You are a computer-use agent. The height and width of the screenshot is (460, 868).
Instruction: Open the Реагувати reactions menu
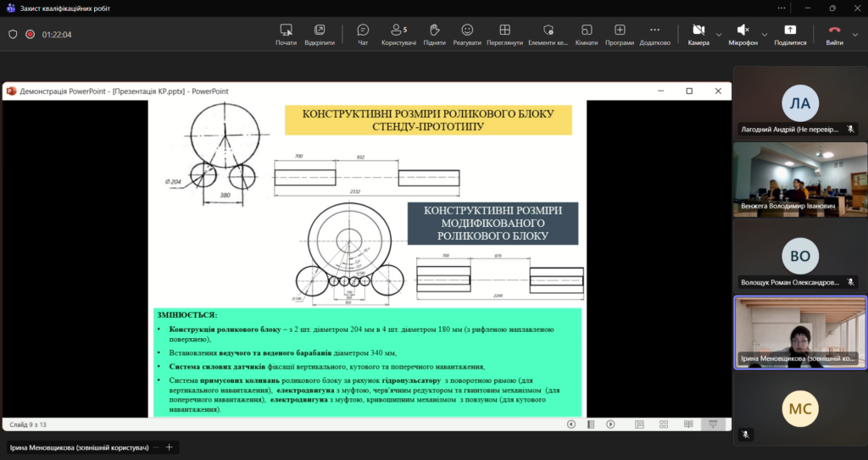(x=467, y=34)
